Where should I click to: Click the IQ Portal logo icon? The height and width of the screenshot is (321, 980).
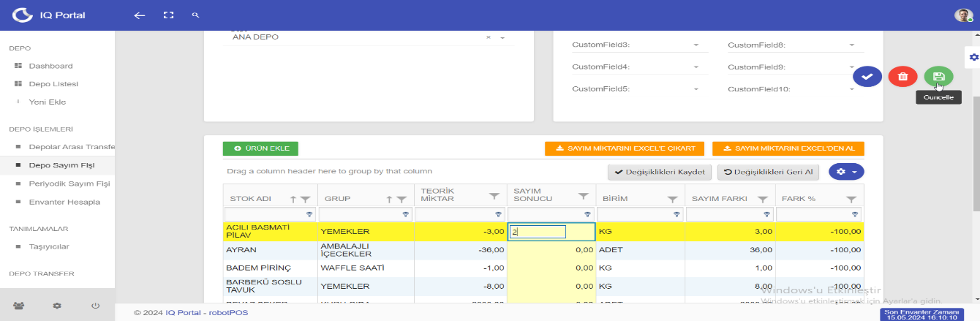tap(23, 15)
